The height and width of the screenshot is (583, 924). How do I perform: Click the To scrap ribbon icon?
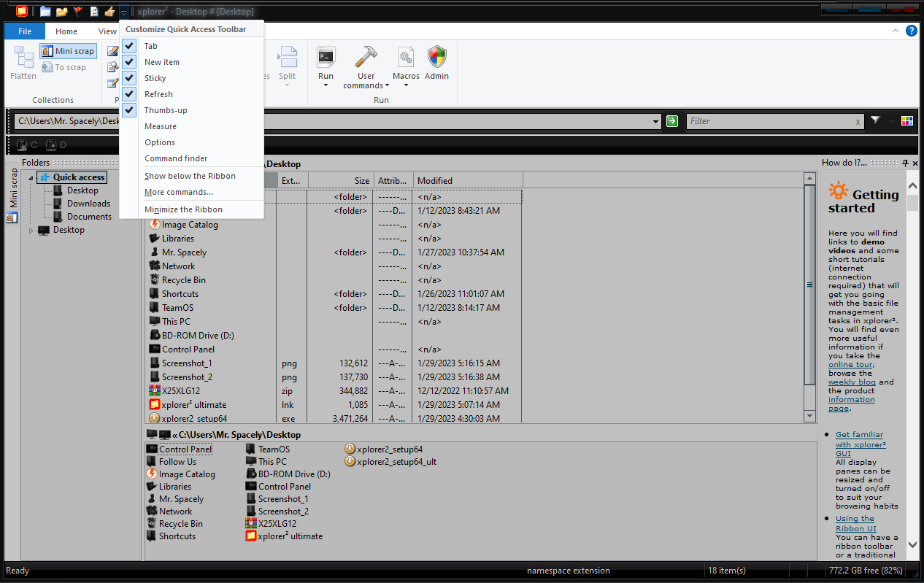47,68
